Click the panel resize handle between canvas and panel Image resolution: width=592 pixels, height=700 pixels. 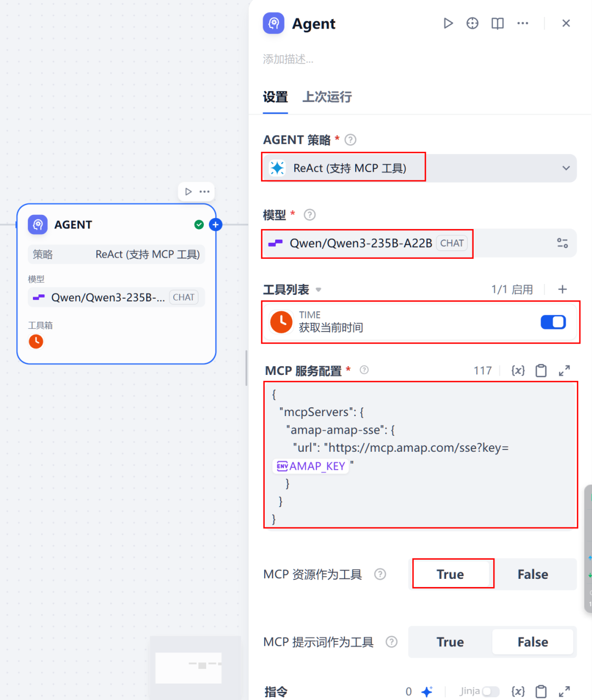[246, 367]
